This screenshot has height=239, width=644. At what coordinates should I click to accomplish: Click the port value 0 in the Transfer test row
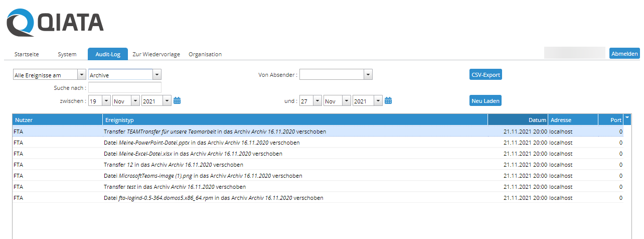[x=620, y=187]
